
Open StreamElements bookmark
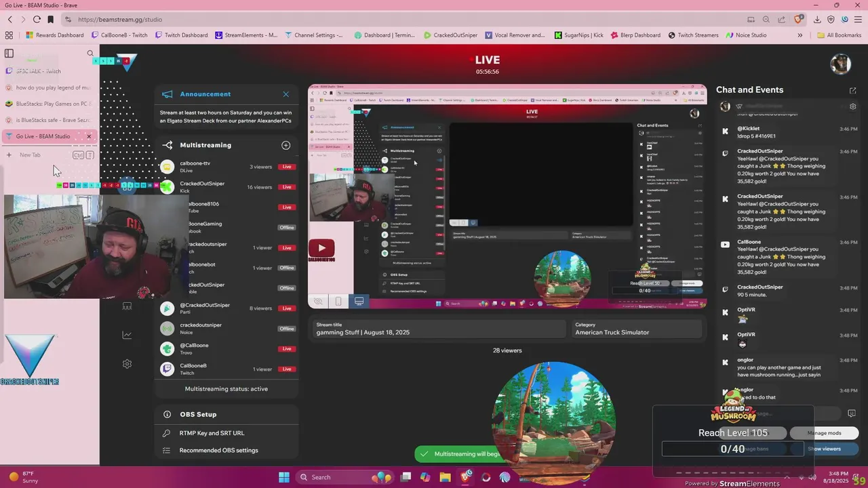(246, 35)
